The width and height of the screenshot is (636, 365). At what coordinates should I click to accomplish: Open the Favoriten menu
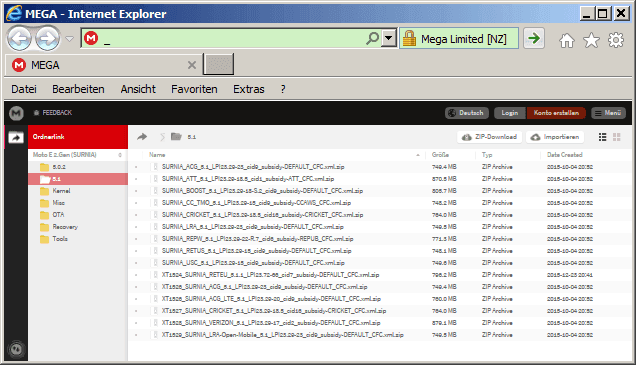point(194,89)
